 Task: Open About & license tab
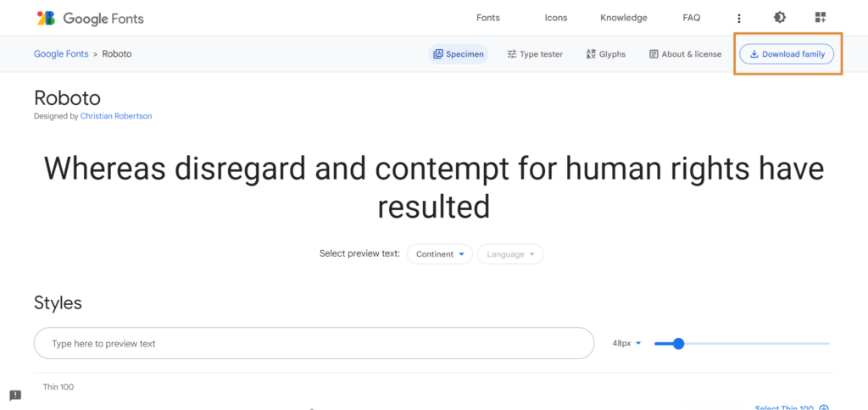coord(685,54)
